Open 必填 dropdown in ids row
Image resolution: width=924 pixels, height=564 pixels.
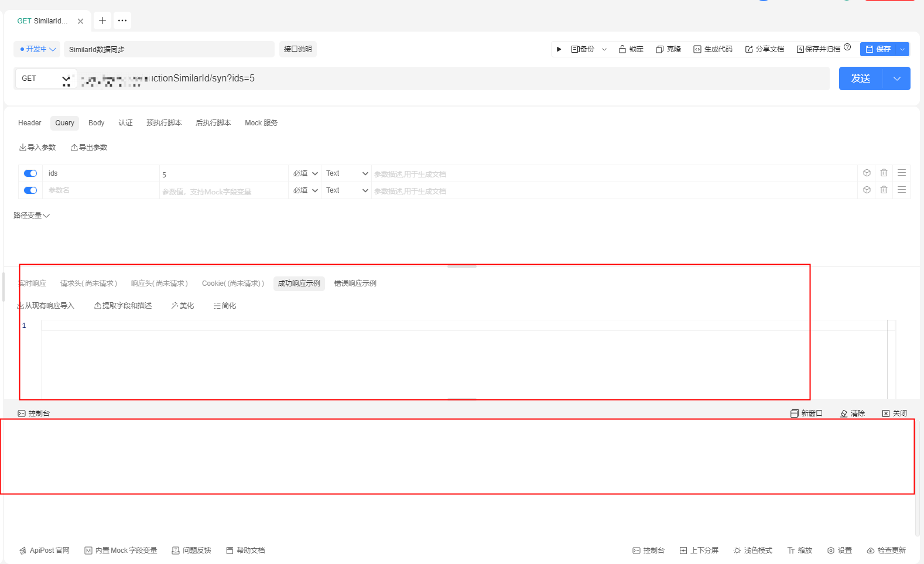(305, 173)
